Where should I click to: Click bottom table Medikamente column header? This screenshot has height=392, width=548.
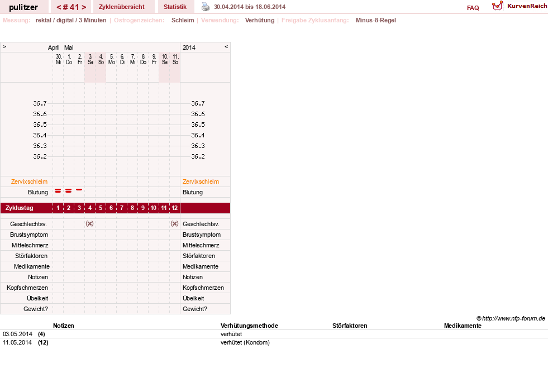click(463, 326)
